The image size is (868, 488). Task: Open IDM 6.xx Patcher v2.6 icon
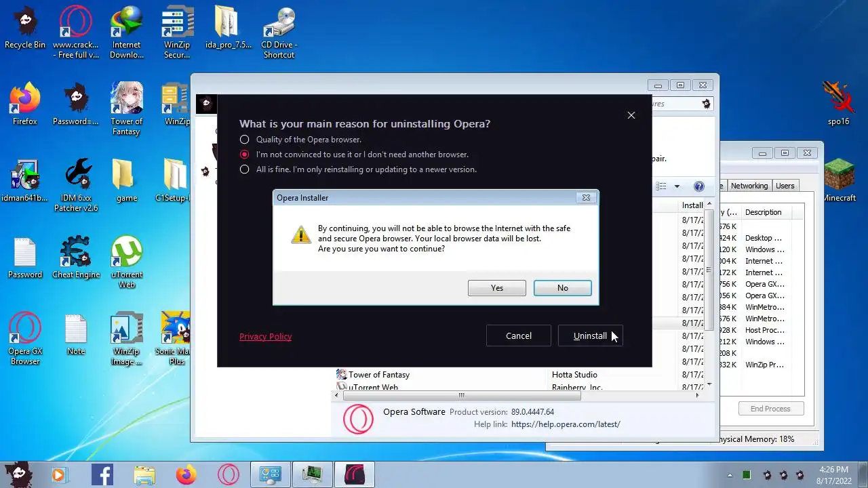coord(75,186)
